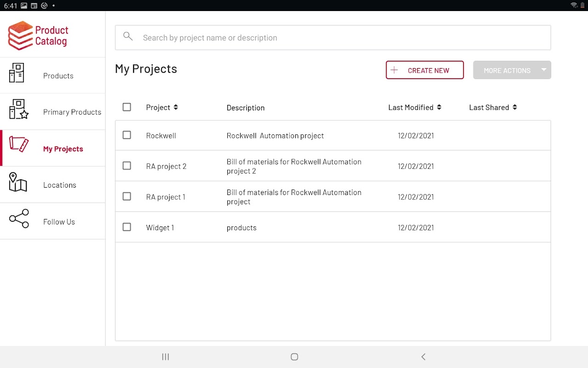
Task: Open the Locations menu item
Action: [x=60, y=185]
